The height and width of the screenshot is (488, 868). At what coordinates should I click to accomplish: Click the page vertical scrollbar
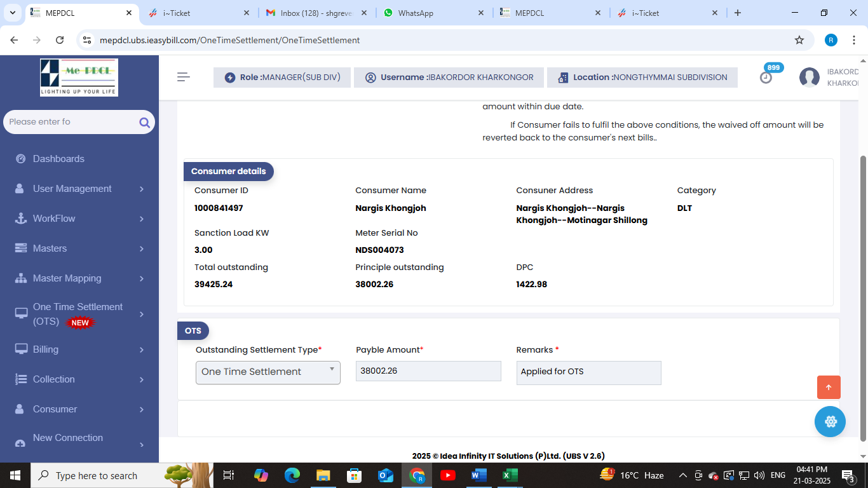[x=863, y=299]
